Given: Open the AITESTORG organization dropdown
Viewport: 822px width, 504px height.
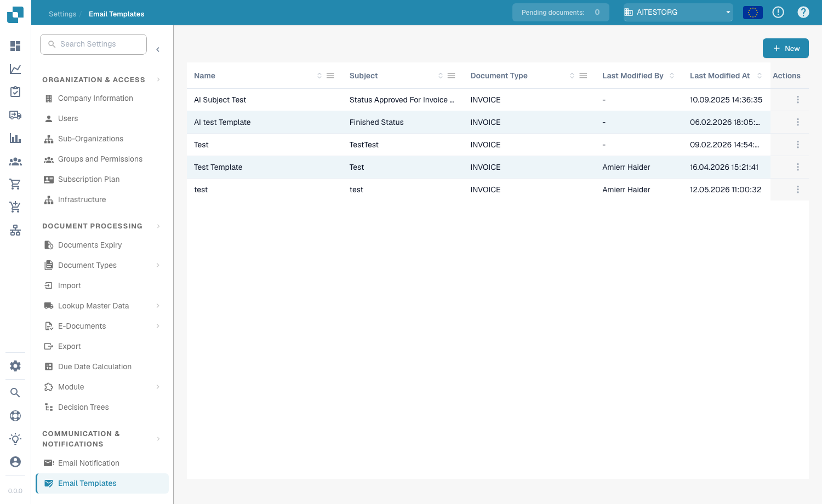Looking at the screenshot, I should tap(678, 12).
